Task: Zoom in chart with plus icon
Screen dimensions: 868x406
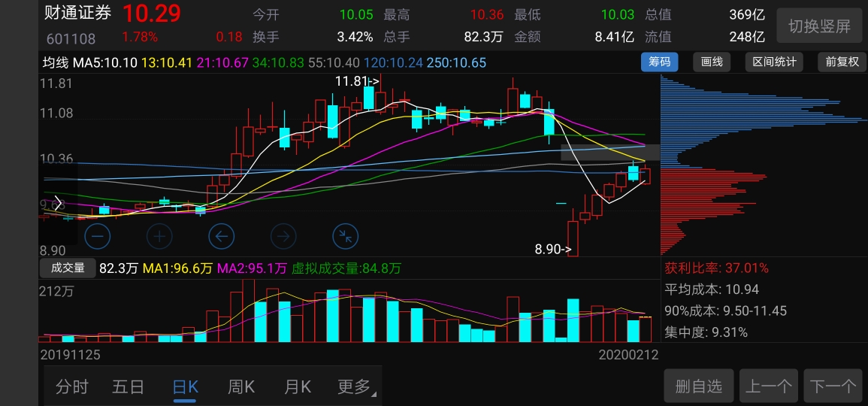Action: pyautogui.click(x=159, y=237)
